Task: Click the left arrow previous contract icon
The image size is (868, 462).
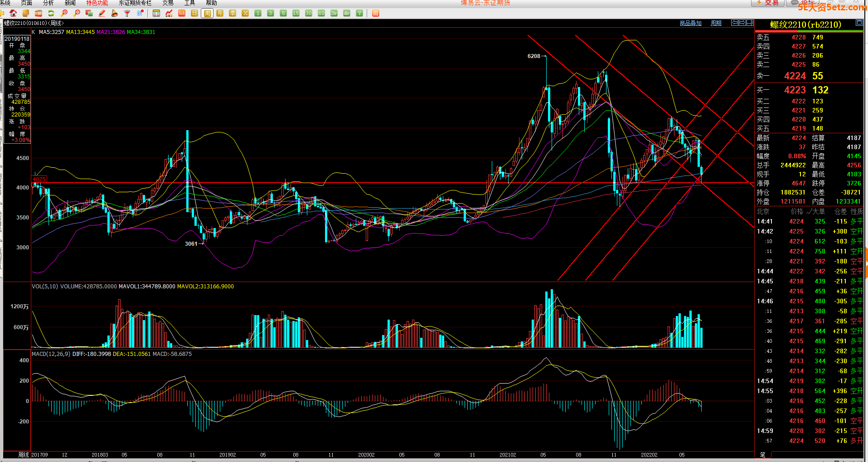Action: (735, 23)
